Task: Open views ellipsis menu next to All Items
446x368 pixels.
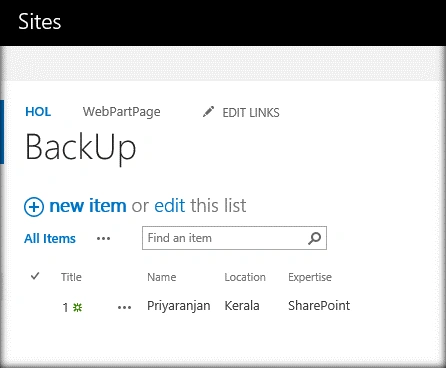Action: coord(103,239)
